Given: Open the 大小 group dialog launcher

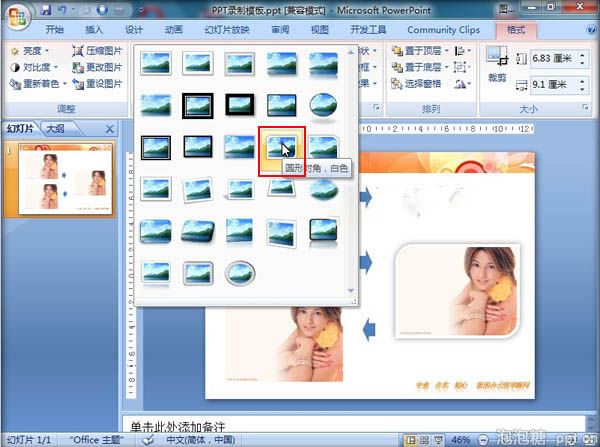Looking at the screenshot, I should click(x=585, y=108).
